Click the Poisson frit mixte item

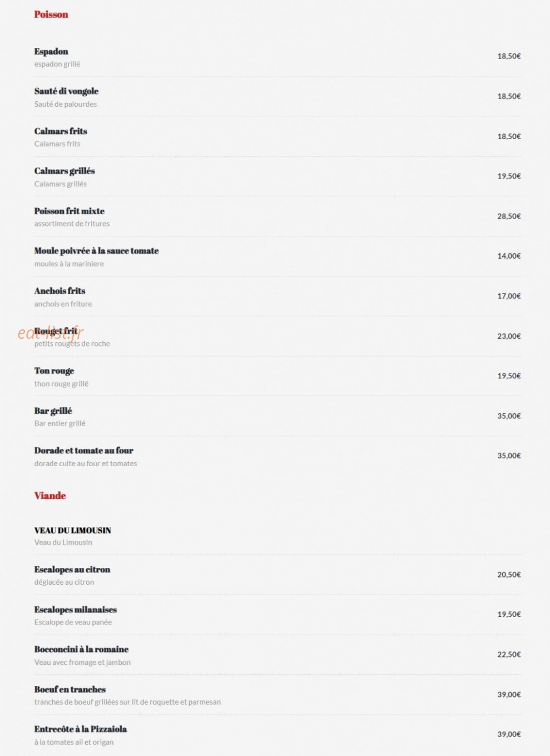tap(70, 211)
